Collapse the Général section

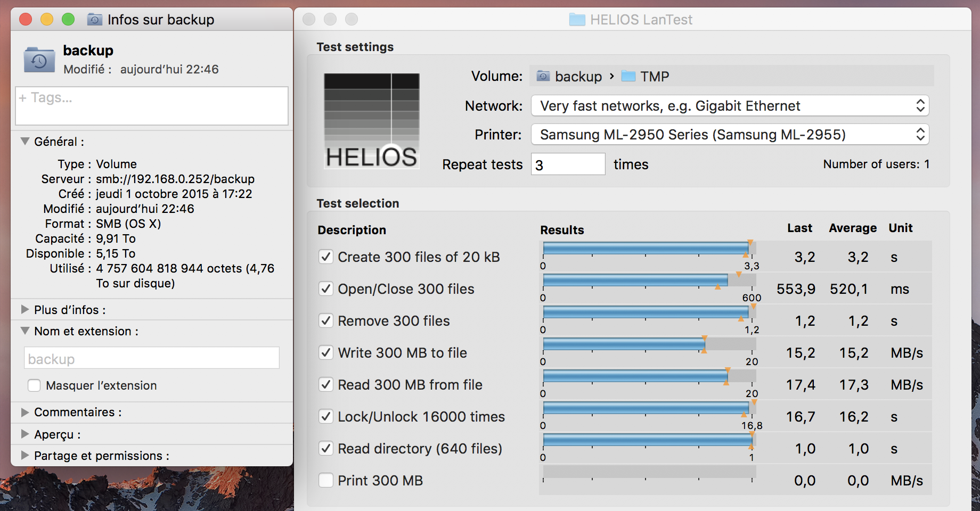(x=24, y=142)
